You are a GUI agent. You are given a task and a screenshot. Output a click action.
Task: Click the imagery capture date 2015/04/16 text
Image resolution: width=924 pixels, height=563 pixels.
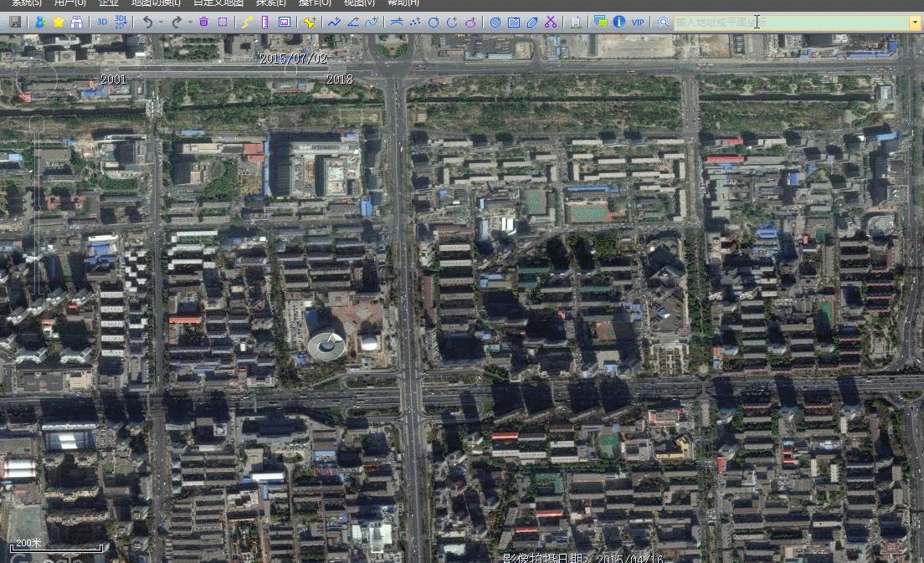[x=583, y=558]
